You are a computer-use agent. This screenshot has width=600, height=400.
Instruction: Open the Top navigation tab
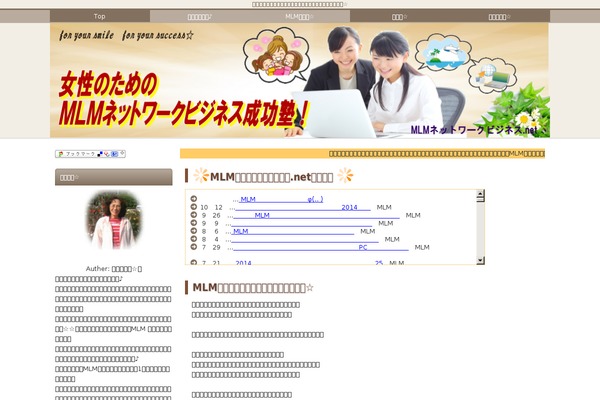click(x=99, y=16)
